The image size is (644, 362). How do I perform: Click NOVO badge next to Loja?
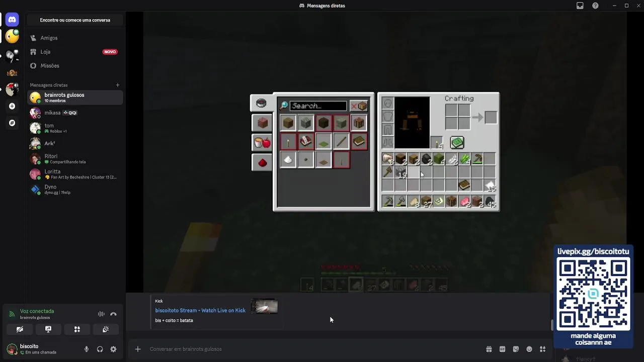pos(110,52)
